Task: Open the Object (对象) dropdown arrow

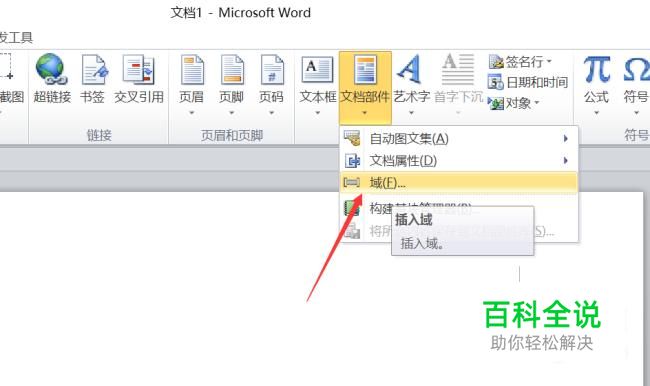Action: 537,102
